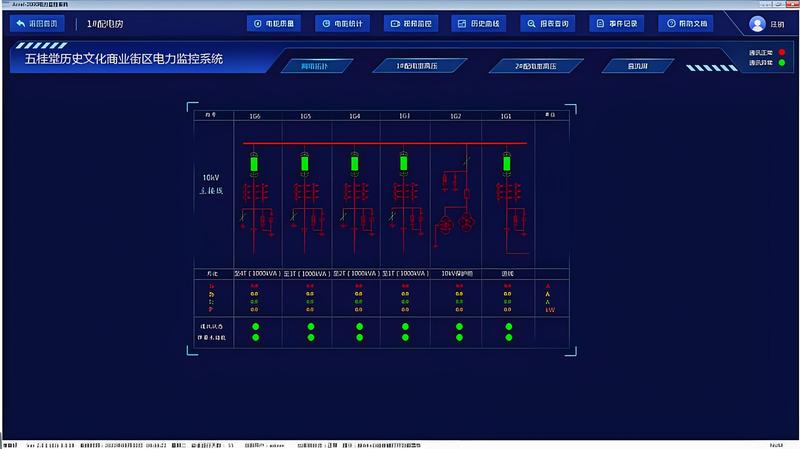Click the green breaker symbol in column IG4
This screenshot has height=449, width=800.
(354, 161)
